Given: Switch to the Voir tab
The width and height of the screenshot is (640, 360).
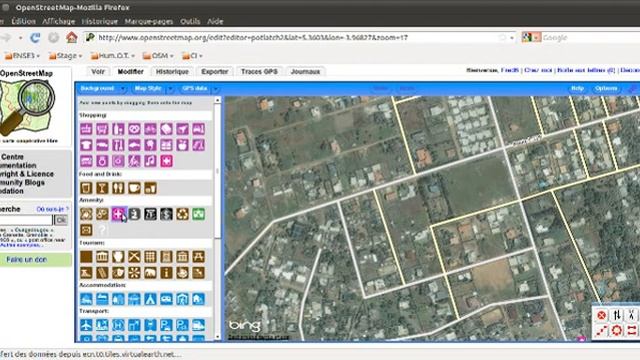Looking at the screenshot, I should (98, 71).
